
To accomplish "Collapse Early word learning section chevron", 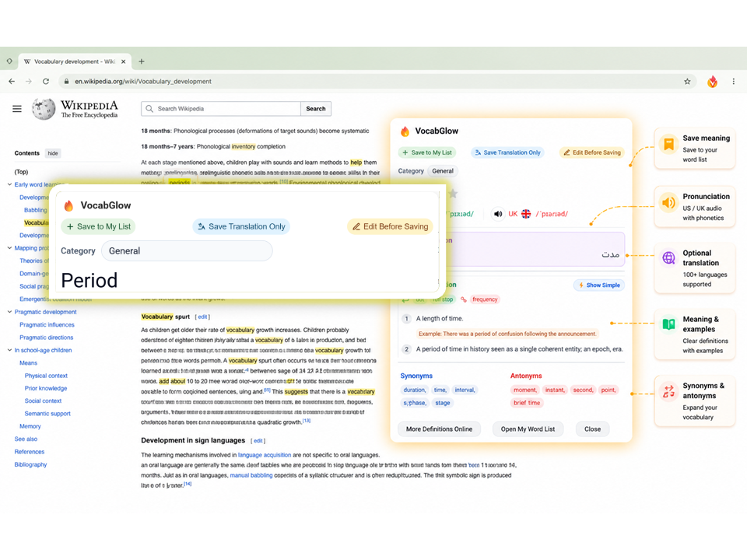I will point(9,184).
